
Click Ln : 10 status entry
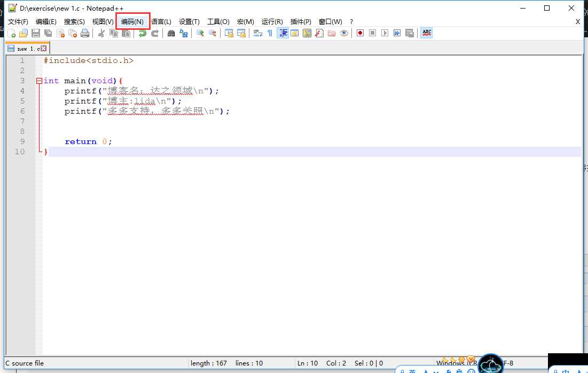point(308,363)
